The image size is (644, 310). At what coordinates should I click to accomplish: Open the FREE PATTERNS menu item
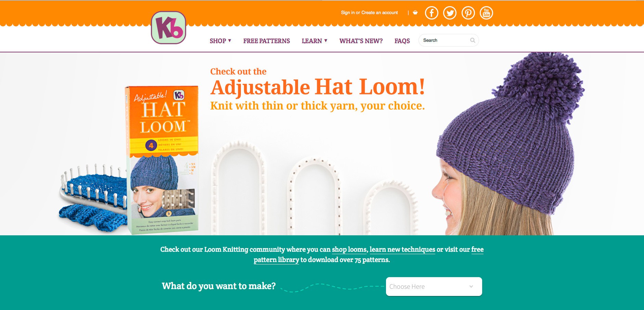267,41
